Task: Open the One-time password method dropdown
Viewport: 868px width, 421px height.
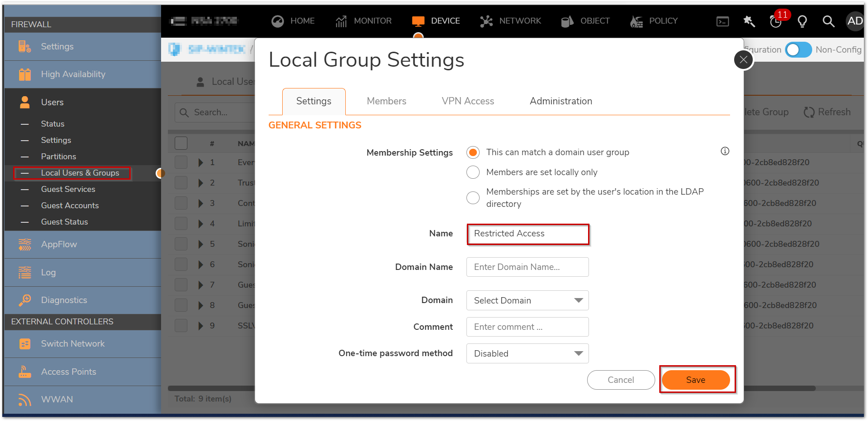Action: point(527,353)
